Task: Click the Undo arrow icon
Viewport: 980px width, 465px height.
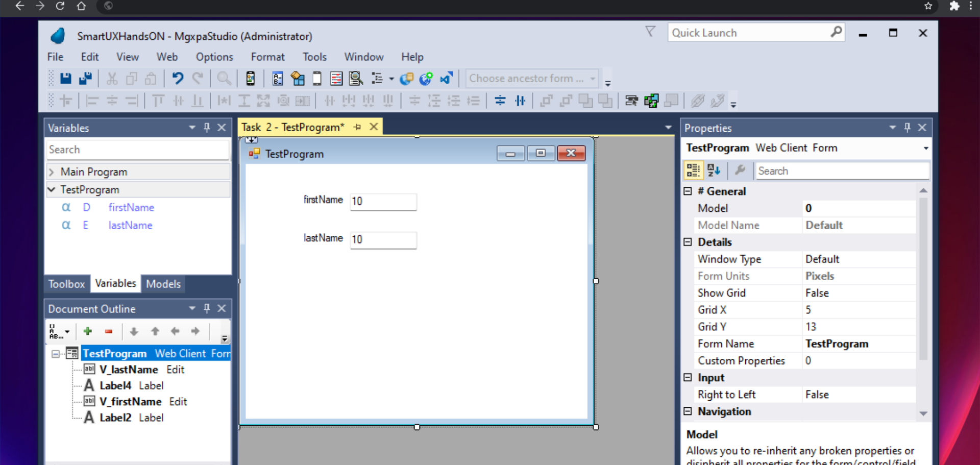Action: tap(177, 79)
